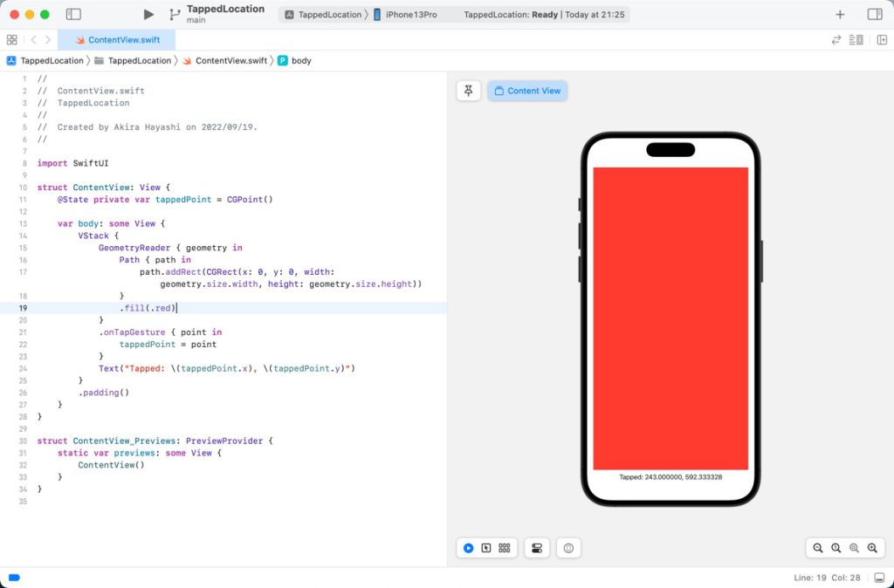
Task: Tap the red rectangle in preview
Action: pos(670,318)
